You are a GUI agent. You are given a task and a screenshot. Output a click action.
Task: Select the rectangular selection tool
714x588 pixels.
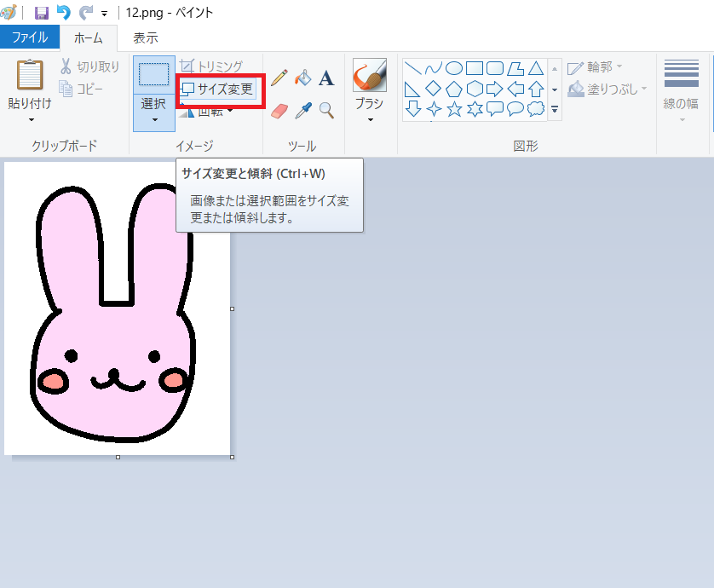point(154,75)
